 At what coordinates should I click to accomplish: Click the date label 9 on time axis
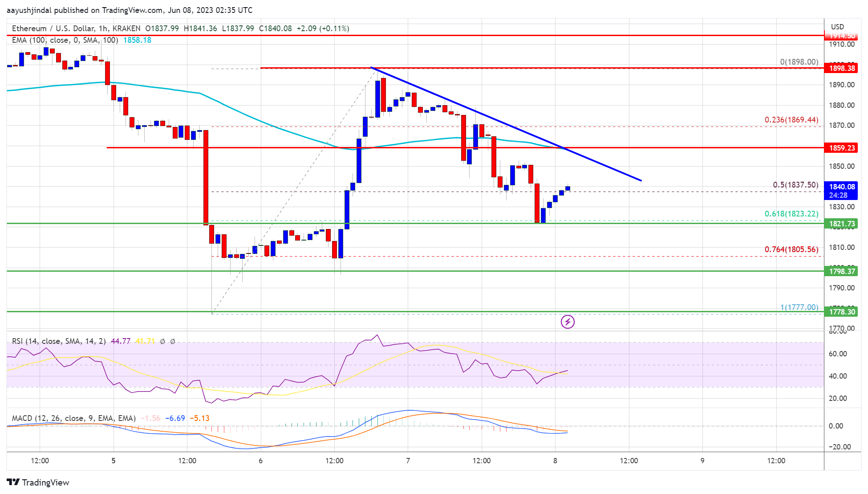pos(702,461)
